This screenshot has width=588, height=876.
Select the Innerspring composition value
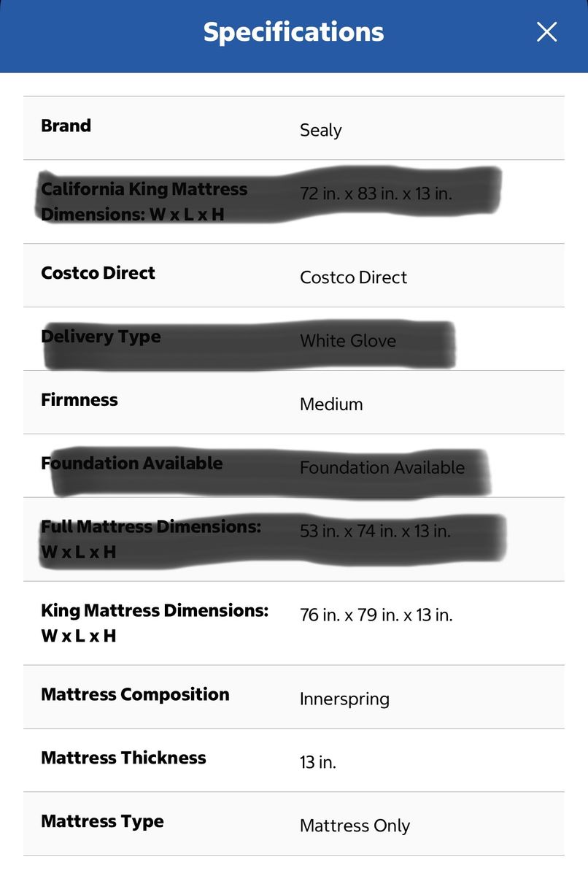[344, 699]
